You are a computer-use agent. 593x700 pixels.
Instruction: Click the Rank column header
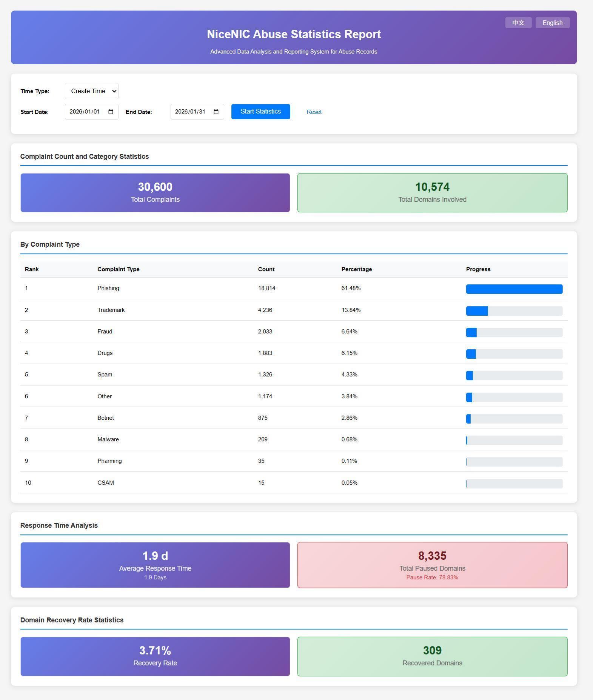click(x=32, y=269)
